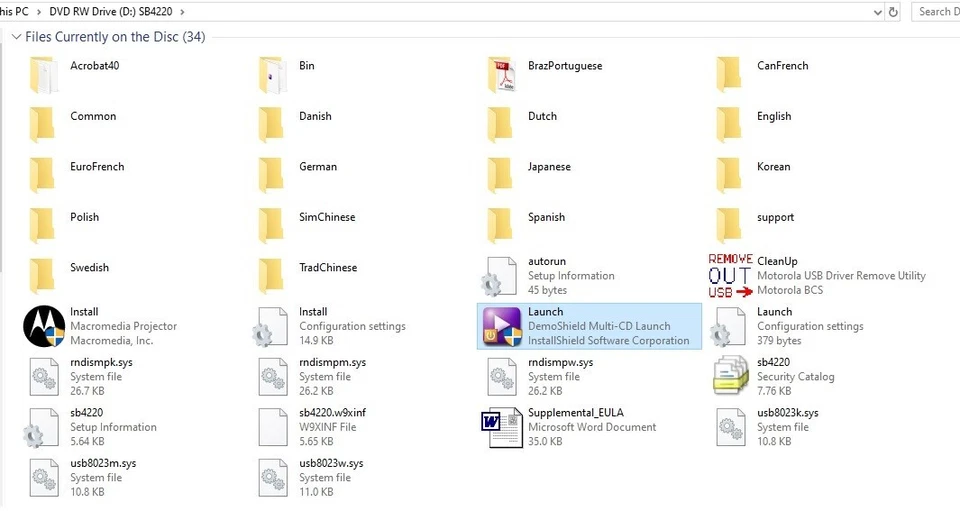Click the Acrobat40 folder name
This screenshot has width=960, height=511.
point(94,65)
